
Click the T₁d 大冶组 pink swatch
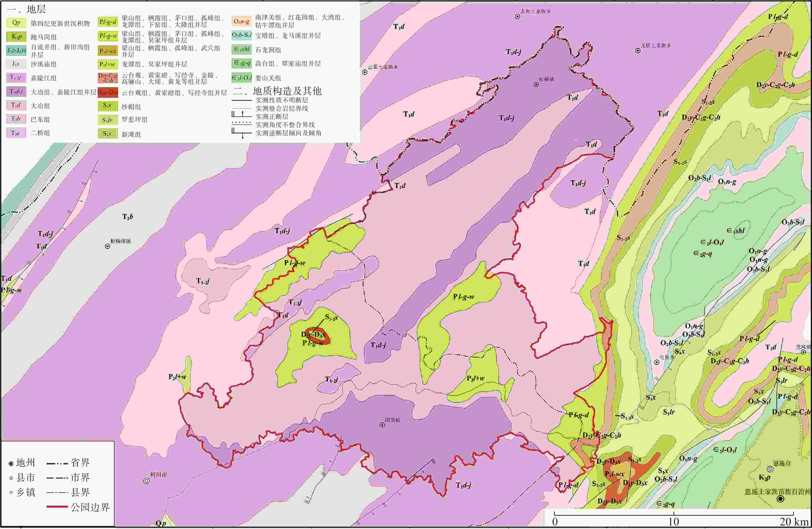16,105
